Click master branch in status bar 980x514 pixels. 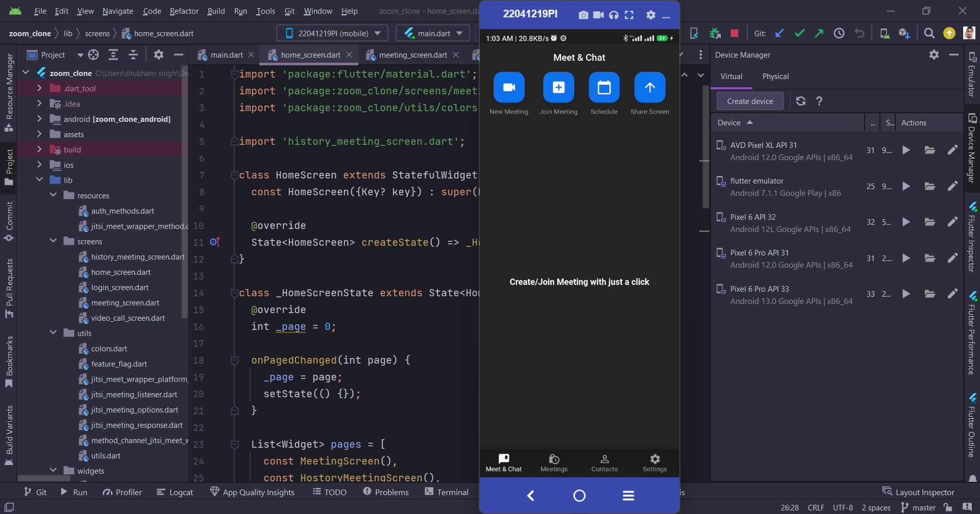[918, 507]
